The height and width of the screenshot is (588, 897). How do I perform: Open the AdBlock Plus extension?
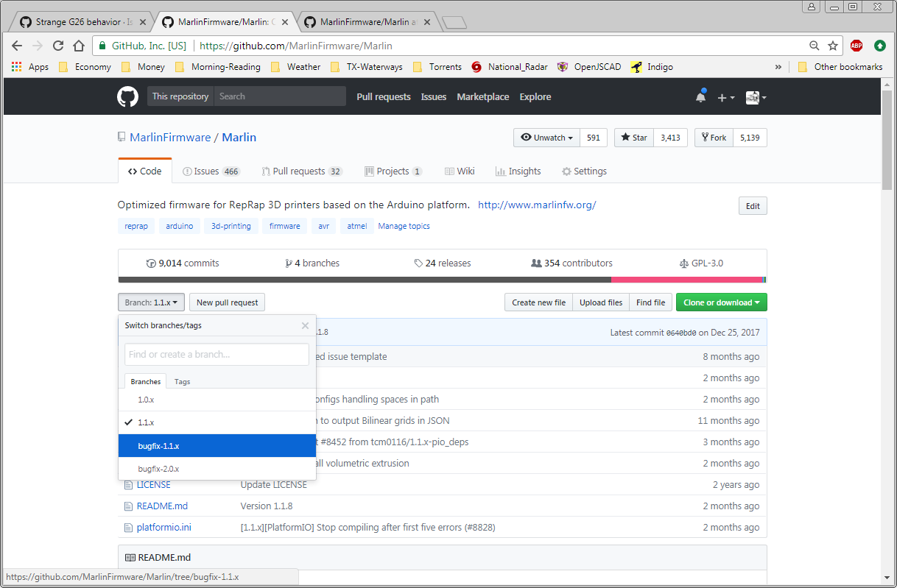856,46
